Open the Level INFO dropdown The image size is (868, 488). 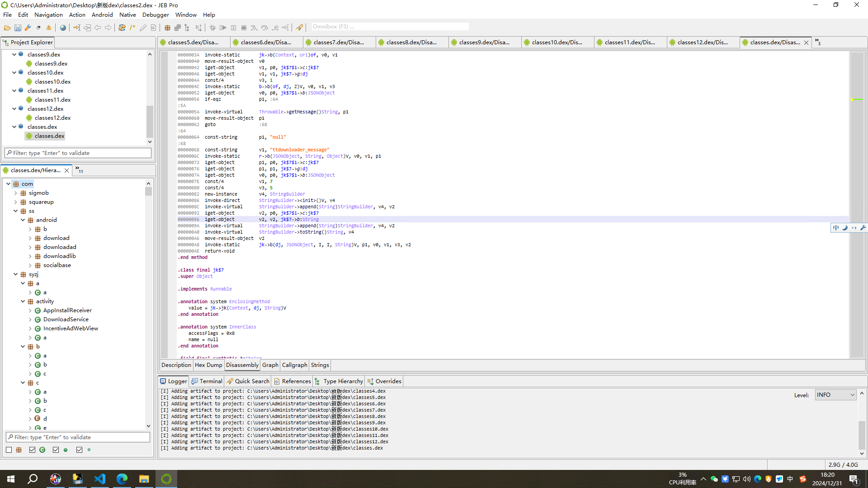tap(835, 395)
